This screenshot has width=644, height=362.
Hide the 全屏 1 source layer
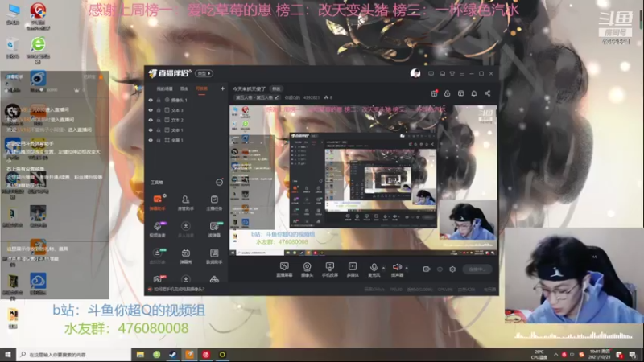click(x=151, y=140)
